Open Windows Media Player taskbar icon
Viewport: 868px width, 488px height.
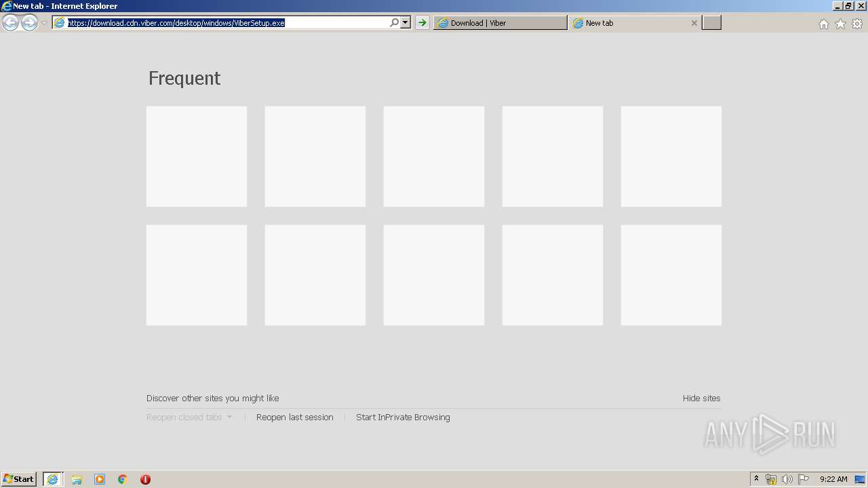[100, 479]
